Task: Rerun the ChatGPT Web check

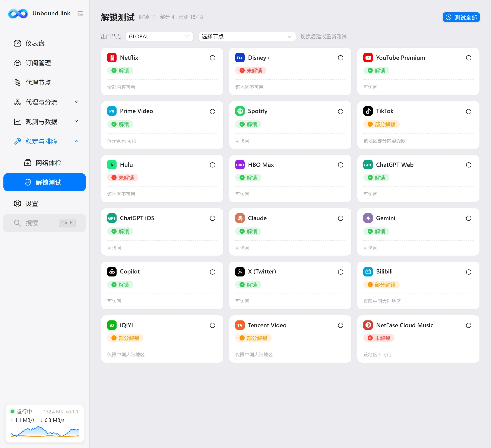Action: coord(469,165)
